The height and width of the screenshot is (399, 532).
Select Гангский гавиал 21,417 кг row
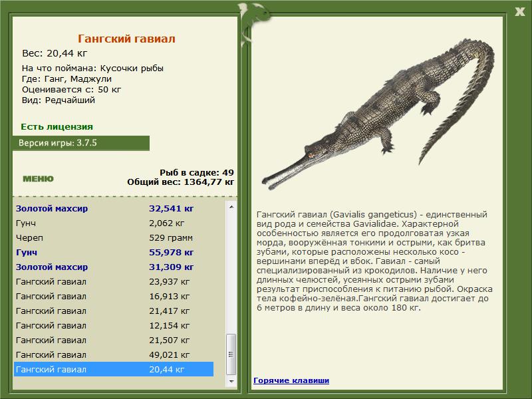[114, 311]
